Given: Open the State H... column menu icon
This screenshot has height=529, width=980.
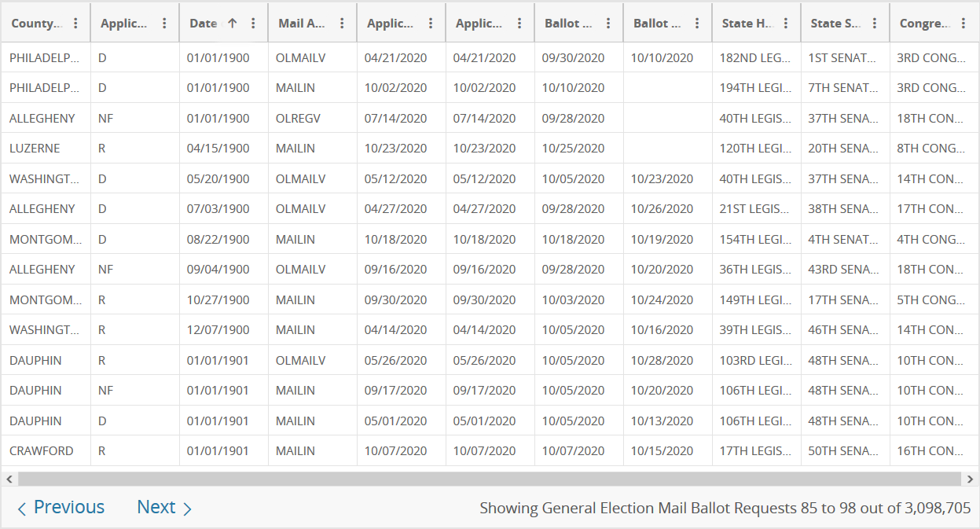Looking at the screenshot, I should click(786, 24).
